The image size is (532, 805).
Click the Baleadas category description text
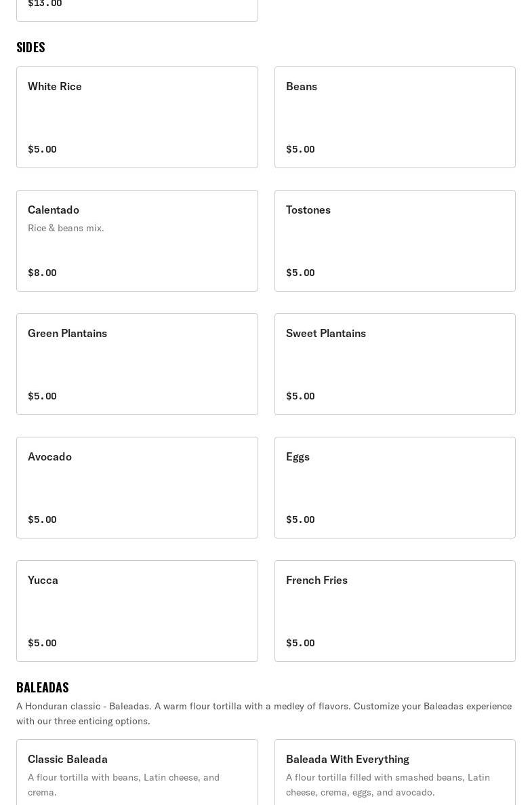click(264, 713)
